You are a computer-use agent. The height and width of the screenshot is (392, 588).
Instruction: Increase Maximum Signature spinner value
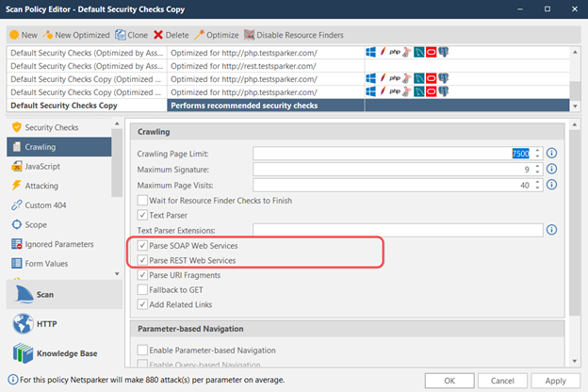[x=537, y=167]
